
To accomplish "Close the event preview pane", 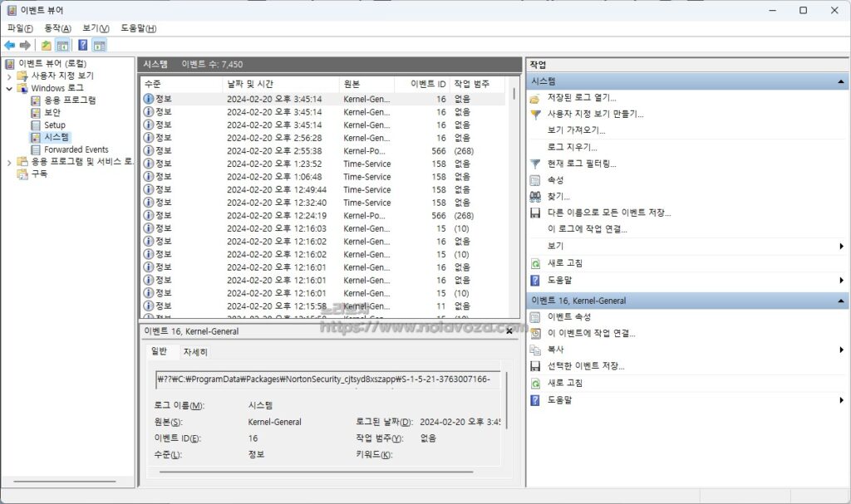I will [x=509, y=331].
